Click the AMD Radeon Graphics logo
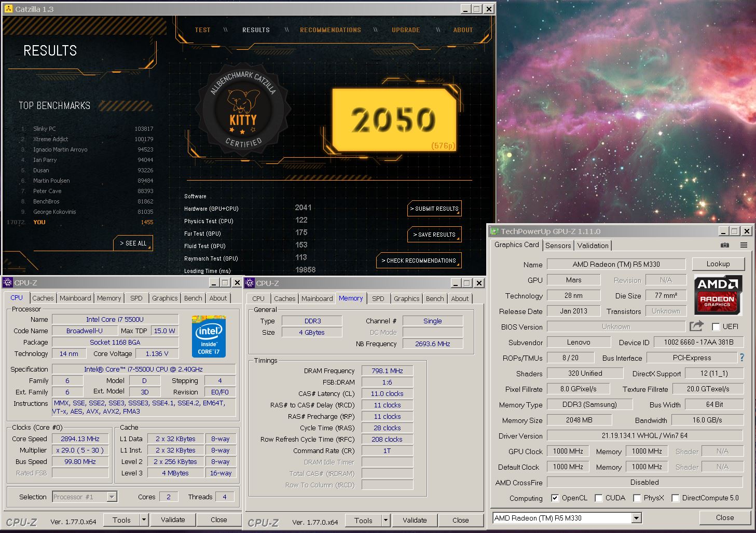This screenshot has height=533, width=756. (x=718, y=295)
